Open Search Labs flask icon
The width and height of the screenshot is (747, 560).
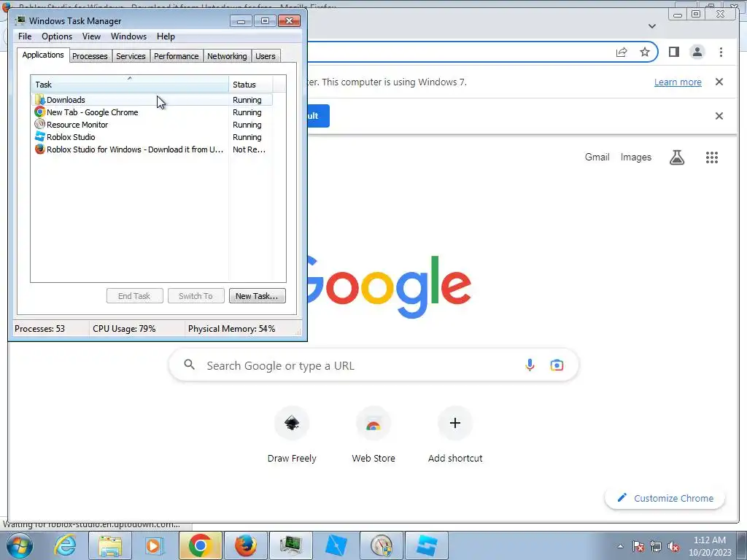(677, 157)
